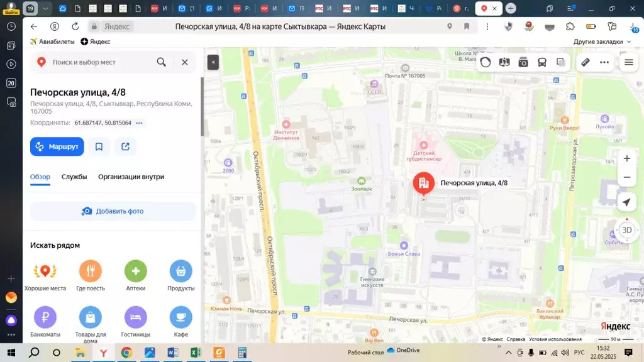
Task: Open downloads with badge 10
Action: [634, 27]
